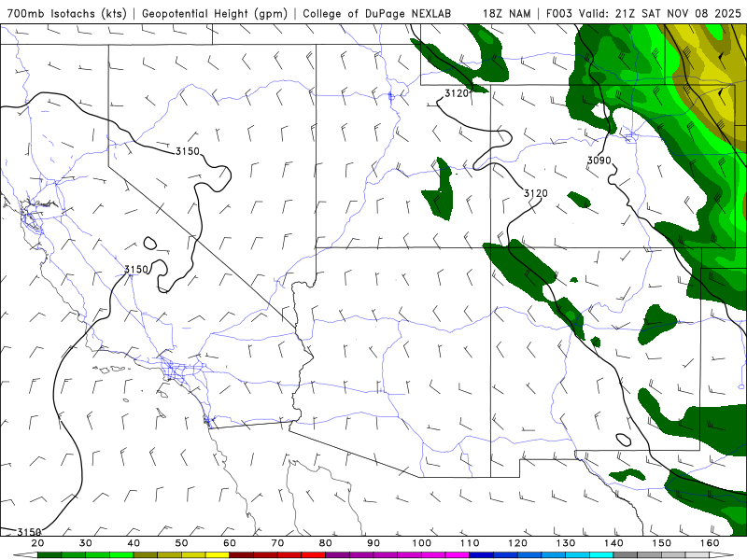Pick the cyan swatch just before 140
The height and width of the screenshot is (560, 747).
601,555
